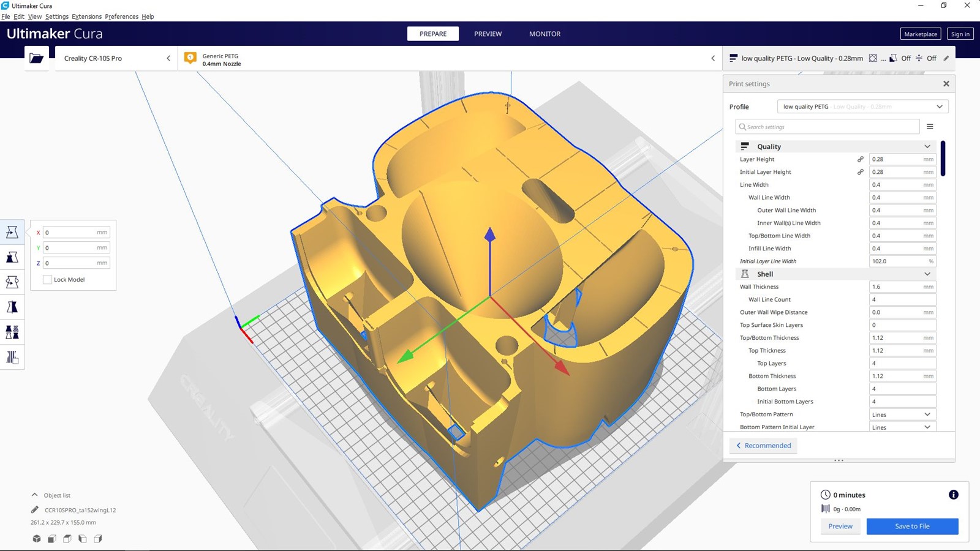Select CCR10SPRO_ta152wingL12 job name
The image size is (980, 551).
click(x=80, y=510)
